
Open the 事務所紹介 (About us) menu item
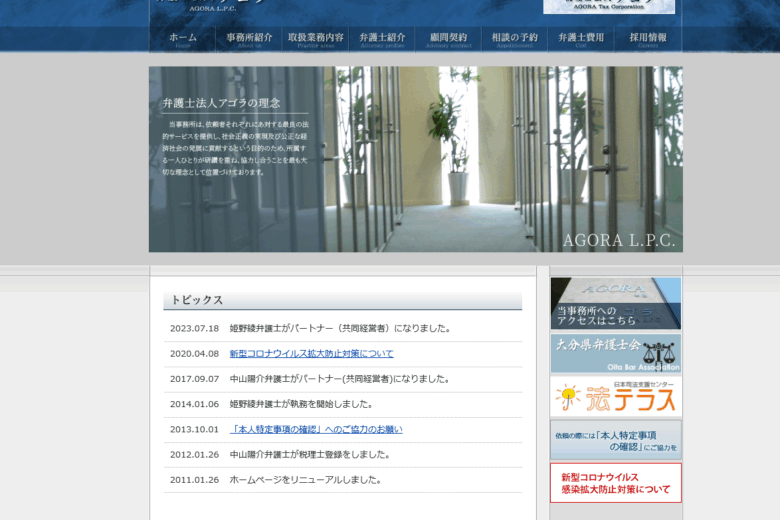[x=249, y=39]
